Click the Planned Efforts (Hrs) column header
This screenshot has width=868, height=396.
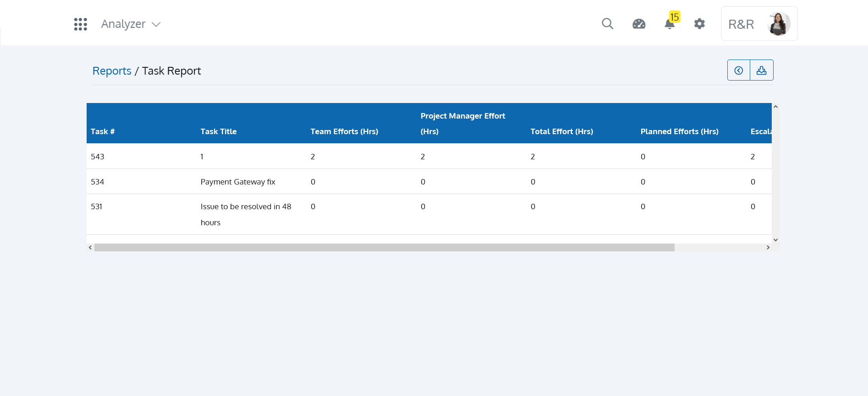(680, 131)
